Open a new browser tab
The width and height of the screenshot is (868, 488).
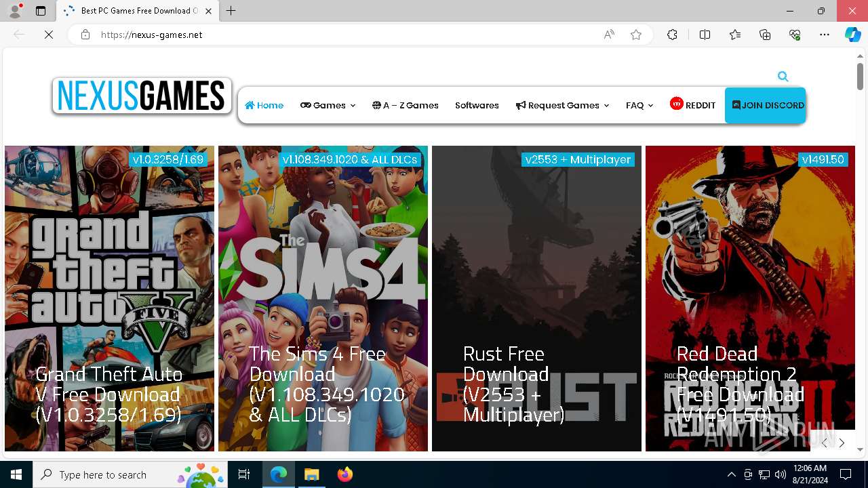tap(231, 11)
